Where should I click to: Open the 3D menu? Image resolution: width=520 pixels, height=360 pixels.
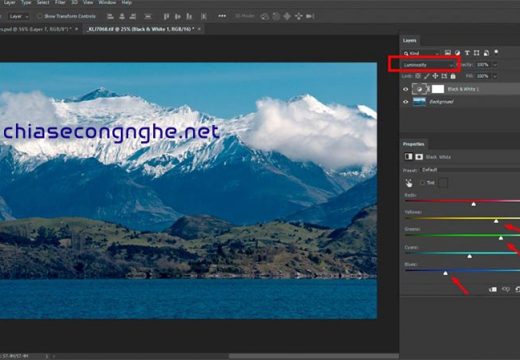75,3
